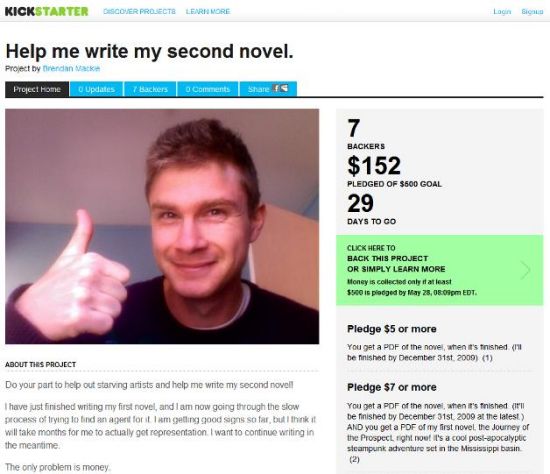Click the Share tab

tap(268, 89)
